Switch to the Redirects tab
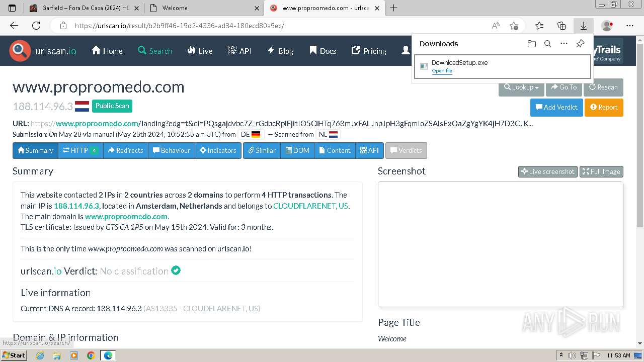 [x=126, y=150]
